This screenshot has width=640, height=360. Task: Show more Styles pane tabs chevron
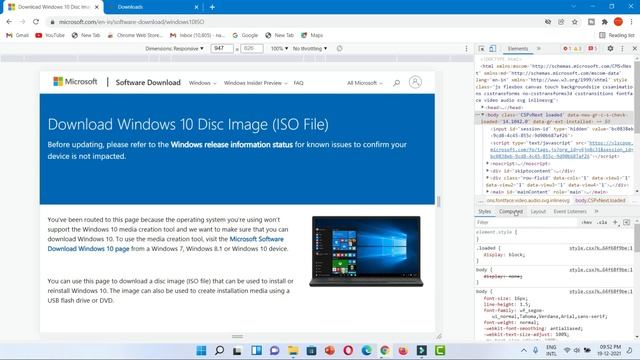(596, 211)
